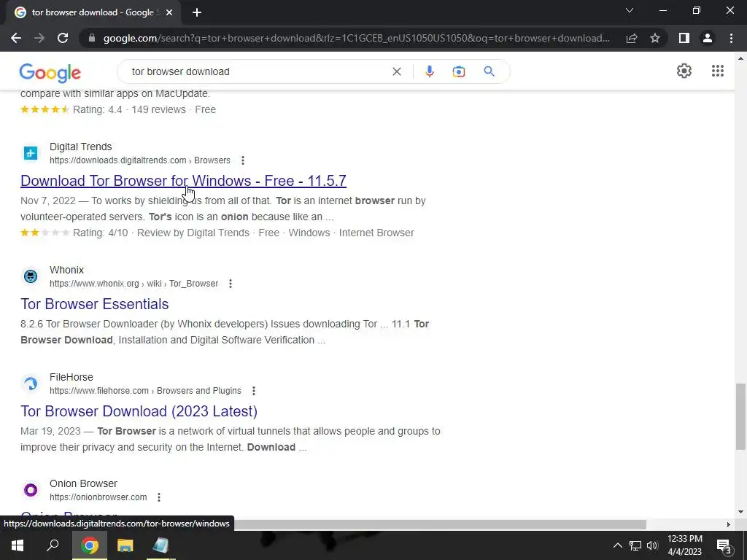Open Google apps grid
Screen dimensions: 747x560
718,71
